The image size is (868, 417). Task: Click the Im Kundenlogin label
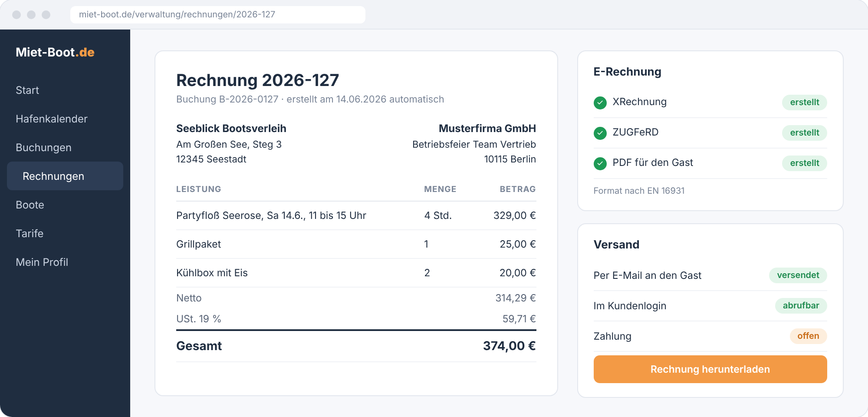pyautogui.click(x=630, y=306)
